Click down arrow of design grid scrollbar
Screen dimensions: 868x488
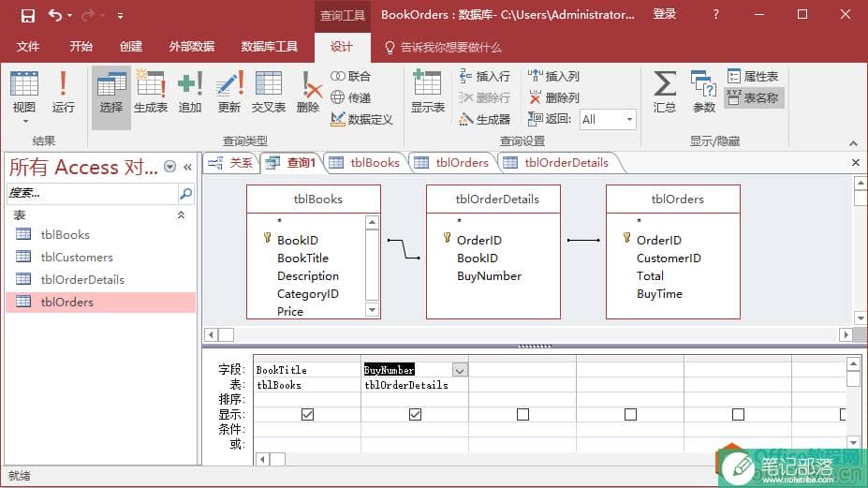point(853,443)
